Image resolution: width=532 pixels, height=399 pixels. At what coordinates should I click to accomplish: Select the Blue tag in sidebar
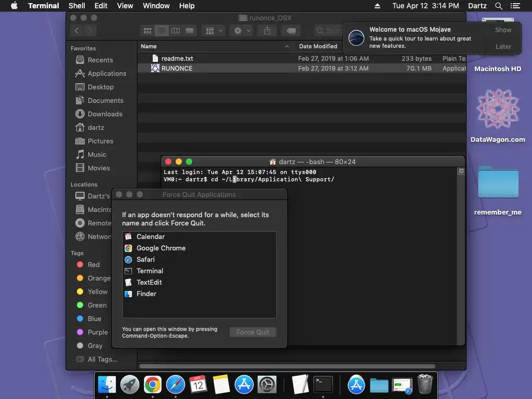point(89,319)
